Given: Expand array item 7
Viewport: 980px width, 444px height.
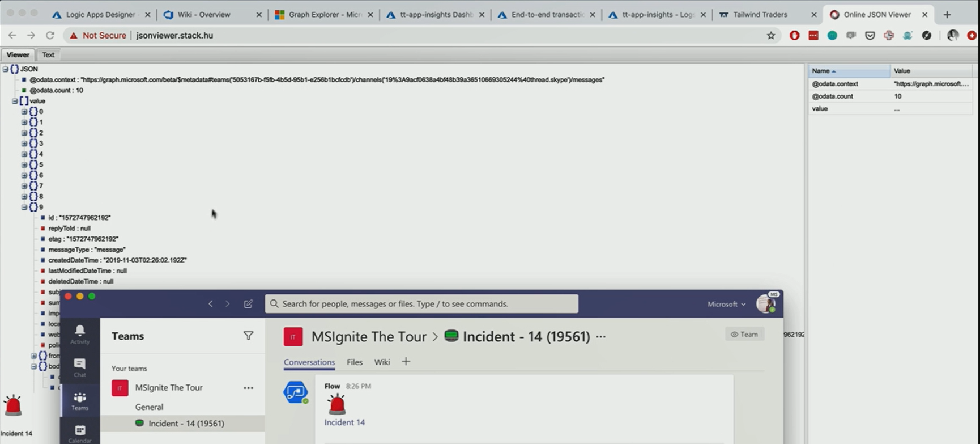Looking at the screenshot, I should pos(24,186).
